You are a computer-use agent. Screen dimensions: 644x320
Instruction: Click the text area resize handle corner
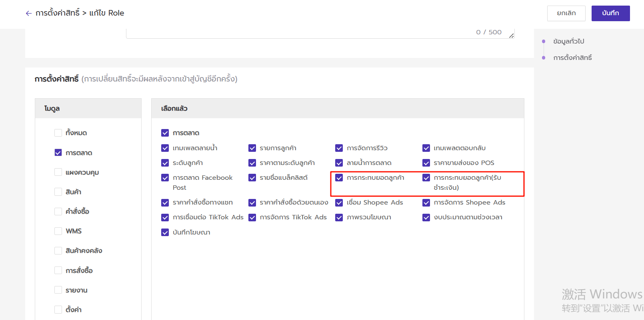[x=512, y=36]
